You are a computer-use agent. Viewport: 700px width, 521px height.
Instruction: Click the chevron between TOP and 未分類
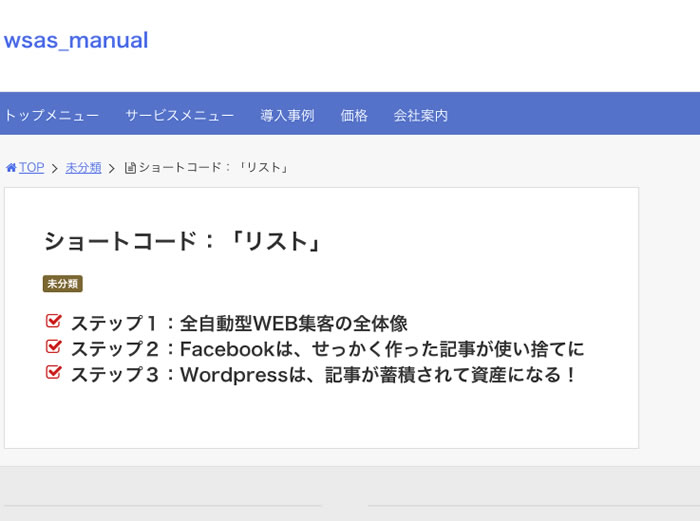click(x=55, y=168)
